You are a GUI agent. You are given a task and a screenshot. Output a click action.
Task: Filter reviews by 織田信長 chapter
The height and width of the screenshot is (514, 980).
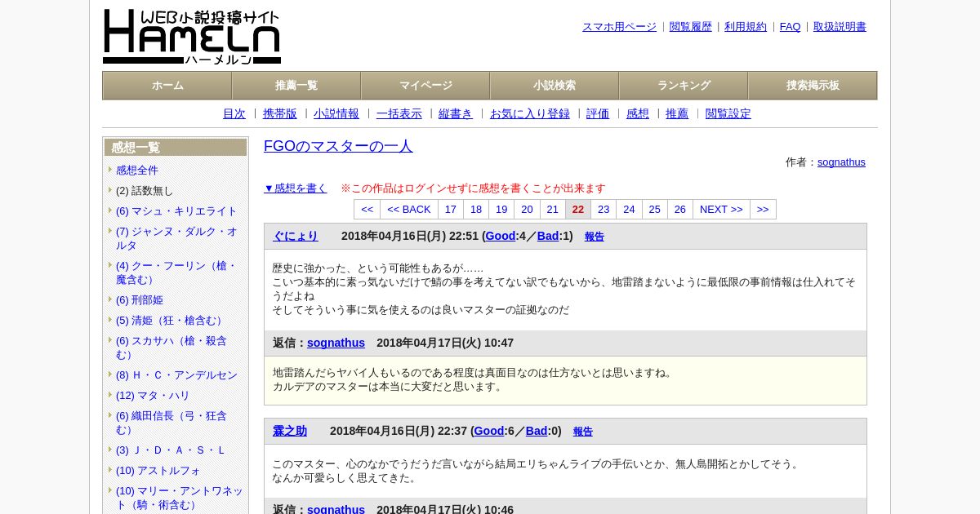[171, 423]
